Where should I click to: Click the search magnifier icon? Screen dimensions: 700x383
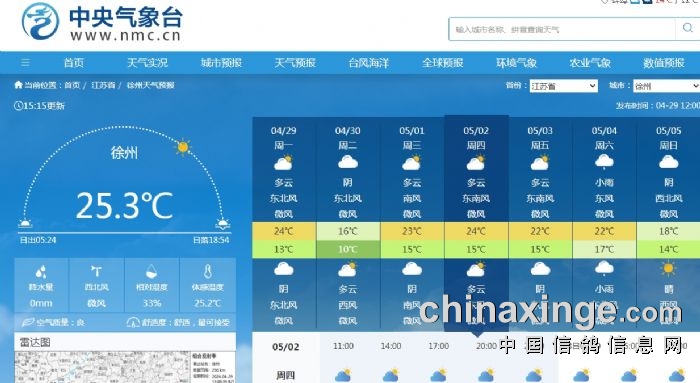click(687, 29)
